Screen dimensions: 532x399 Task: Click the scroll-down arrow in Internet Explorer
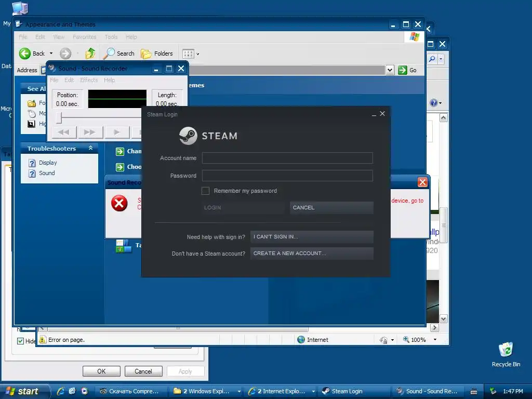[x=444, y=319]
